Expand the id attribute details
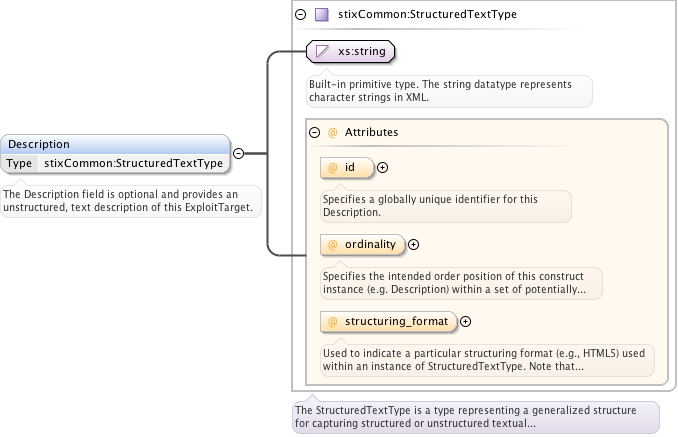Screen dimensions: 678x437 pos(382,168)
